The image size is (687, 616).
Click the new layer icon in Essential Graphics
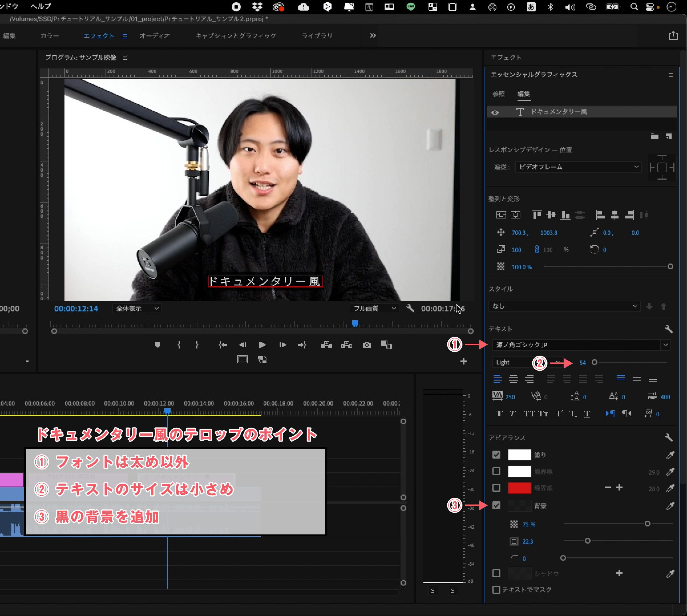pos(668,136)
